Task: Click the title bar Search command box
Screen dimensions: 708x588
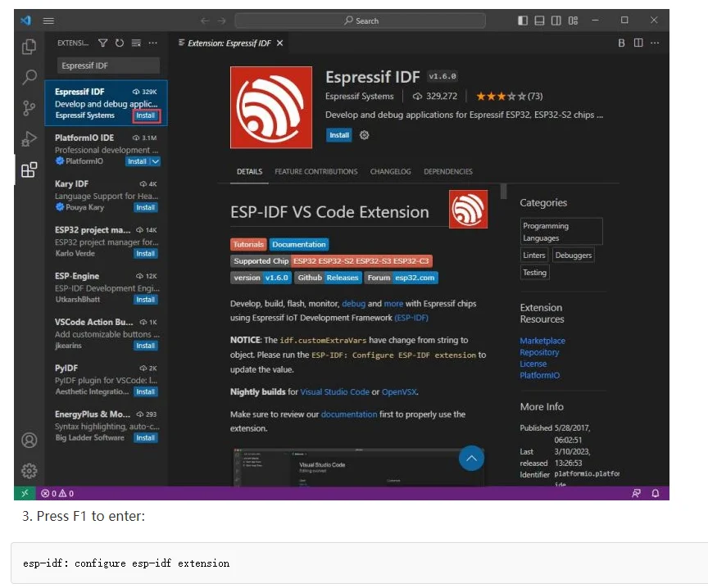Action: [x=361, y=20]
